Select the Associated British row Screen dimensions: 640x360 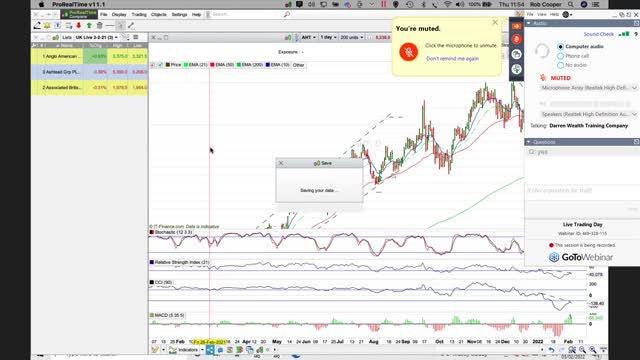[x=89, y=87]
